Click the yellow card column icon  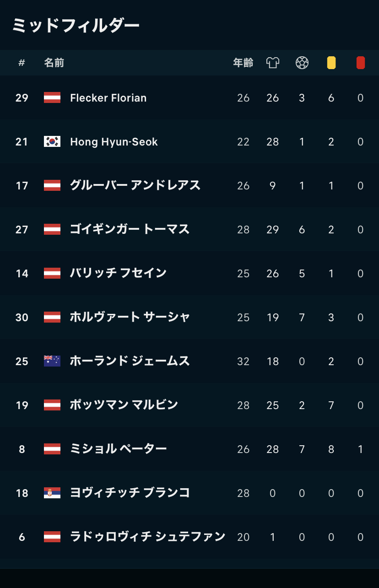(x=331, y=63)
